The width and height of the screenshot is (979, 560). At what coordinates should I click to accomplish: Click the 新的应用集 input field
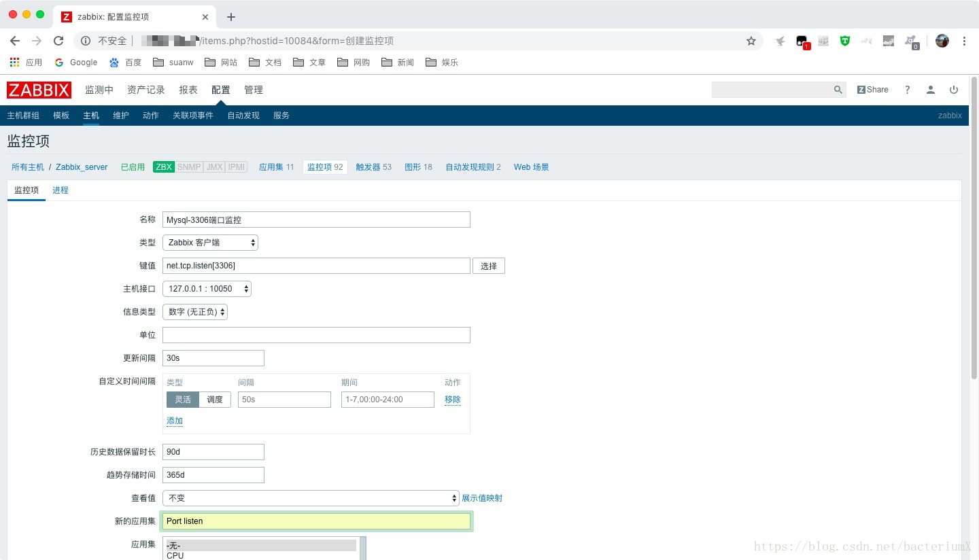point(316,521)
